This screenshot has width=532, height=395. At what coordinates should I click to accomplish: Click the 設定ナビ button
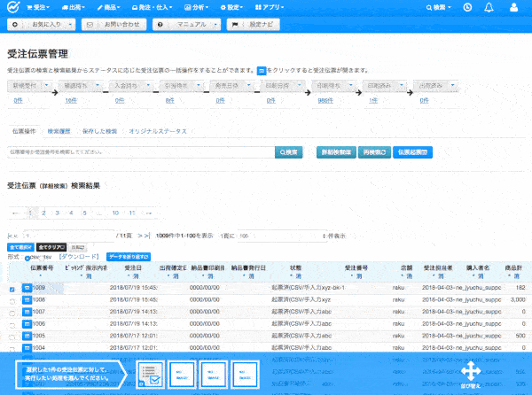coord(253,25)
